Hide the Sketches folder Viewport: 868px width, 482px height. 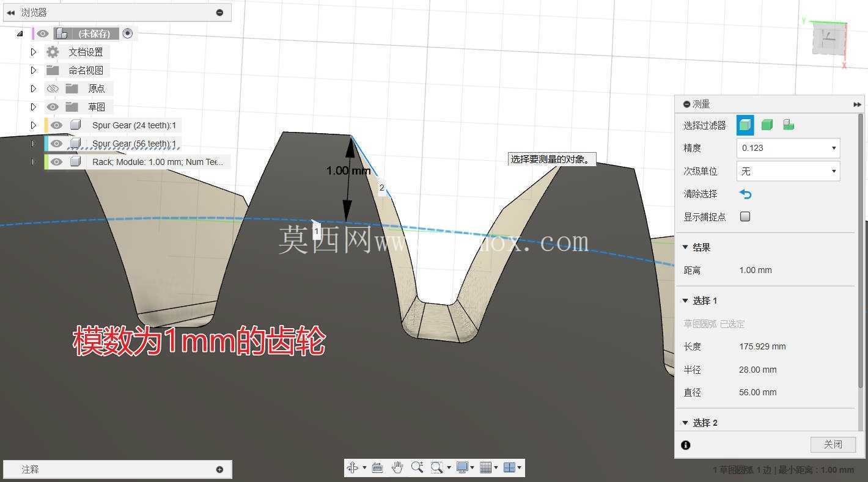coord(53,107)
